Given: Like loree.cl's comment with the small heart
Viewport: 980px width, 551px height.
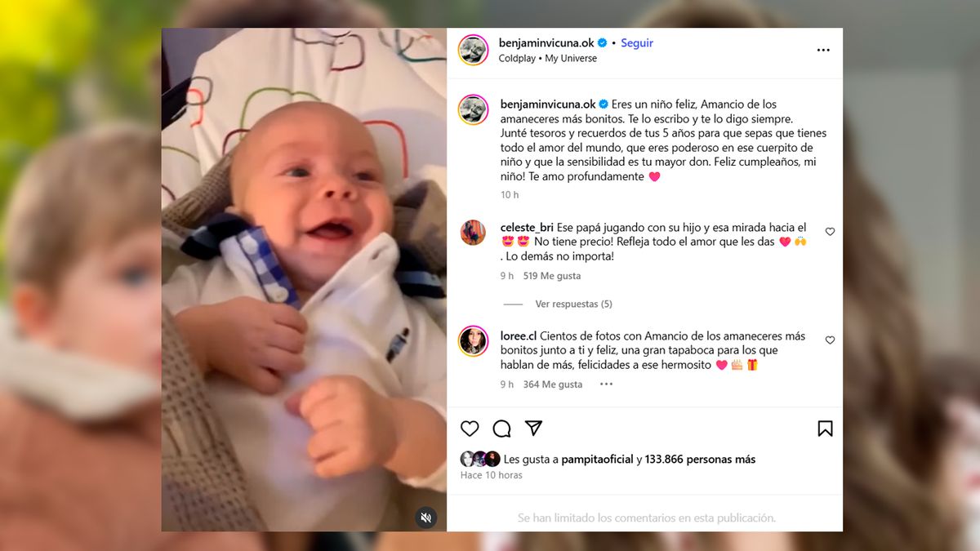Looking at the screenshot, I should tap(830, 340).
